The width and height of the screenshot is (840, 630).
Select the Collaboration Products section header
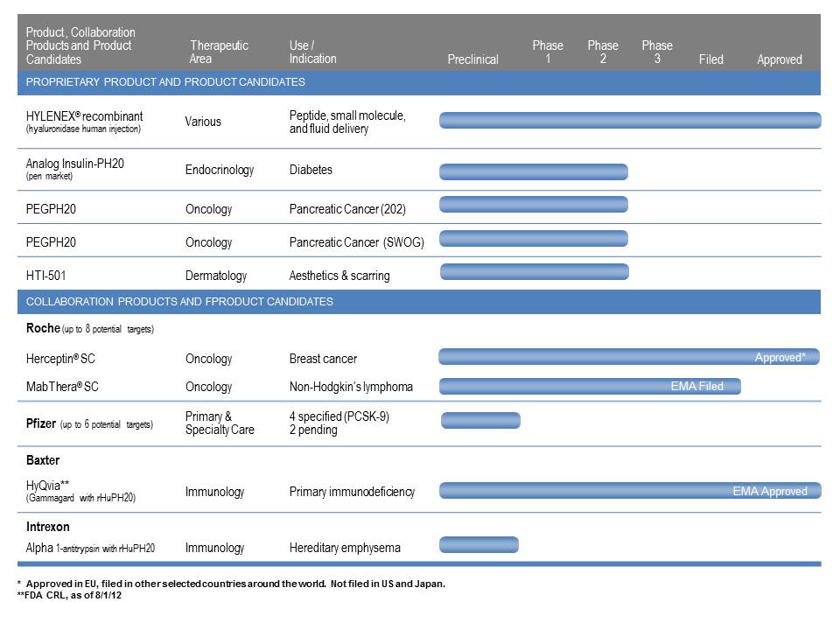click(x=179, y=302)
